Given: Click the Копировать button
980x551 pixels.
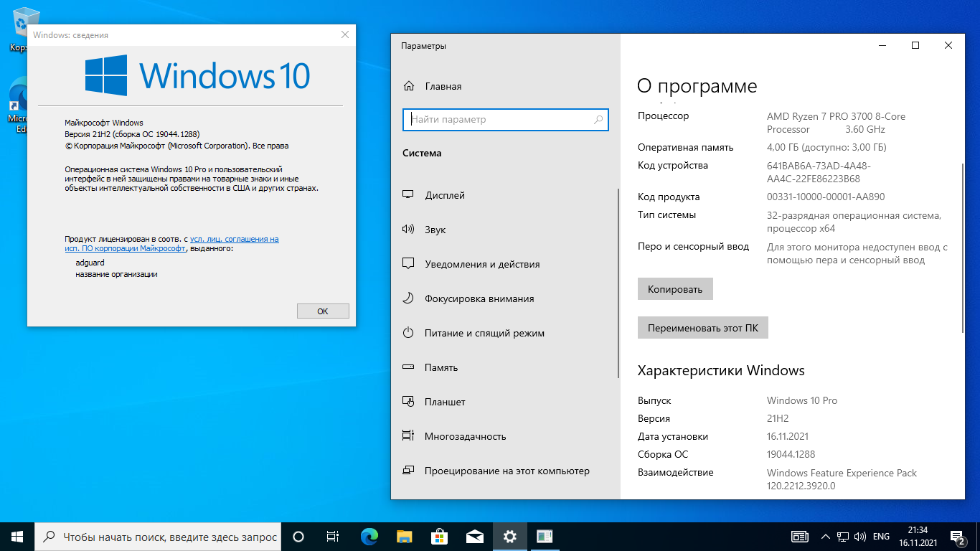Looking at the screenshot, I should click(675, 289).
